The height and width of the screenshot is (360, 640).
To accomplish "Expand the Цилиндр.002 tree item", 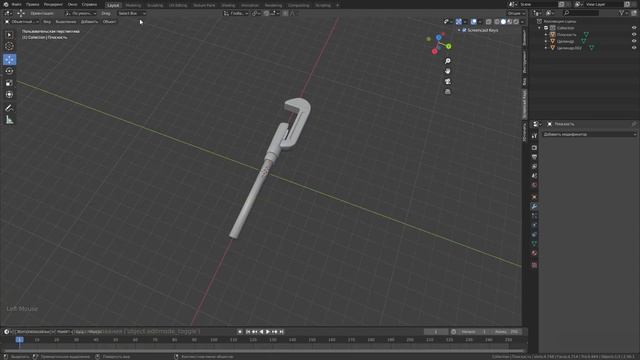I will (x=546, y=48).
